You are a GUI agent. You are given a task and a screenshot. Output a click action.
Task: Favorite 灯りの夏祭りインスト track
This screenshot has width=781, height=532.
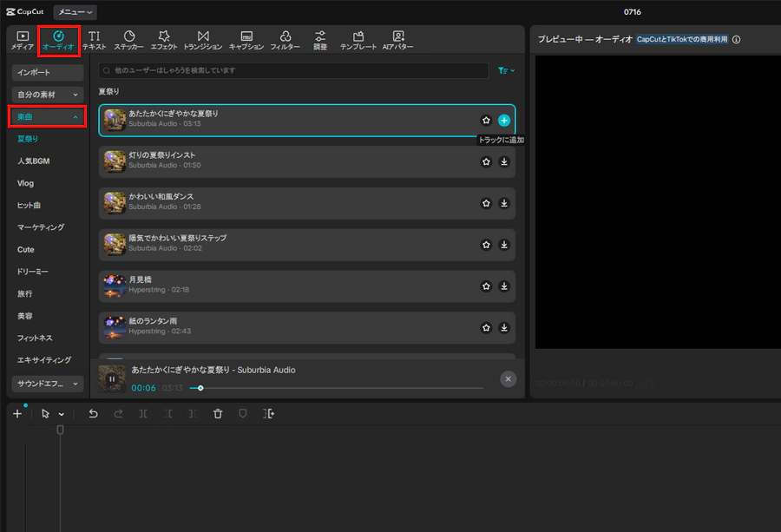tap(486, 161)
